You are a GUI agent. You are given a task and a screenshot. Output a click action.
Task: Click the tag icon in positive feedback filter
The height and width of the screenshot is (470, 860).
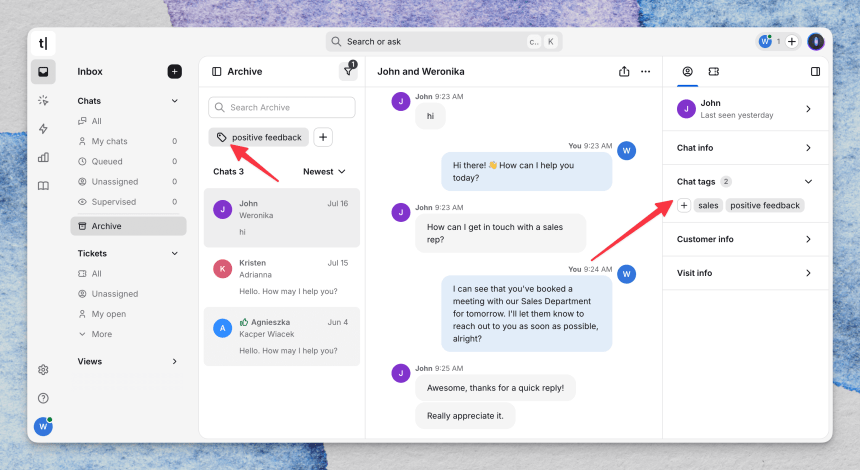point(221,137)
